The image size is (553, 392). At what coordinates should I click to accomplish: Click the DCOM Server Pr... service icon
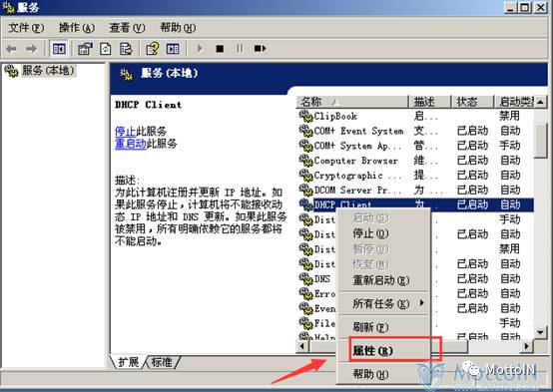pyautogui.click(x=305, y=190)
